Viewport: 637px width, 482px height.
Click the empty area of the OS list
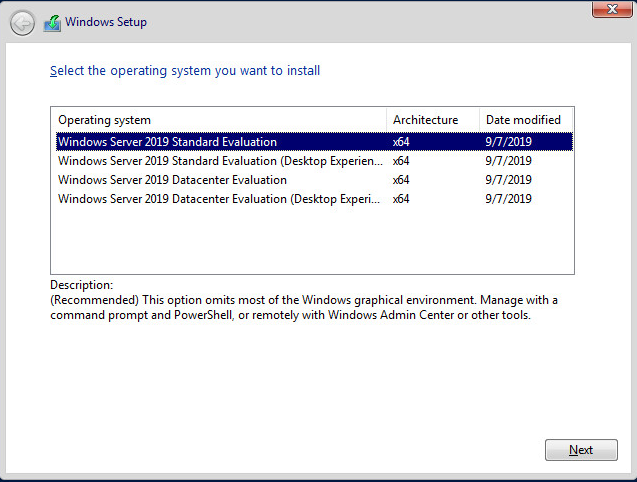pyautogui.click(x=310, y=242)
